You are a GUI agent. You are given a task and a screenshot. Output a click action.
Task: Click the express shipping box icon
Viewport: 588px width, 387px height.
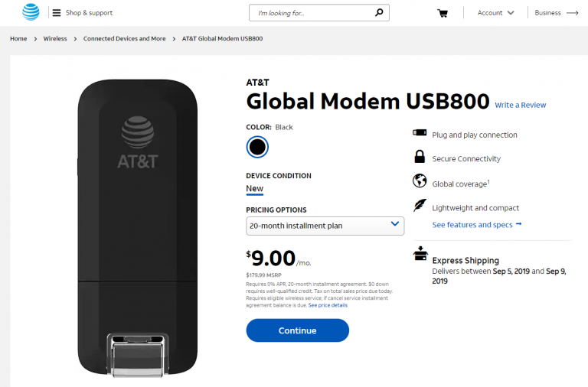click(x=420, y=254)
